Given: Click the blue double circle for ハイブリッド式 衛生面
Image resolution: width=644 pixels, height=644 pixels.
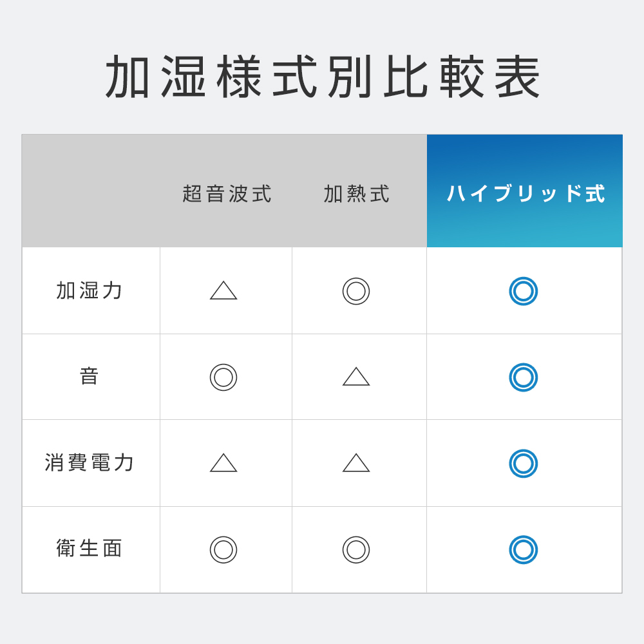Looking at the screenshot, I should point(524,550).
